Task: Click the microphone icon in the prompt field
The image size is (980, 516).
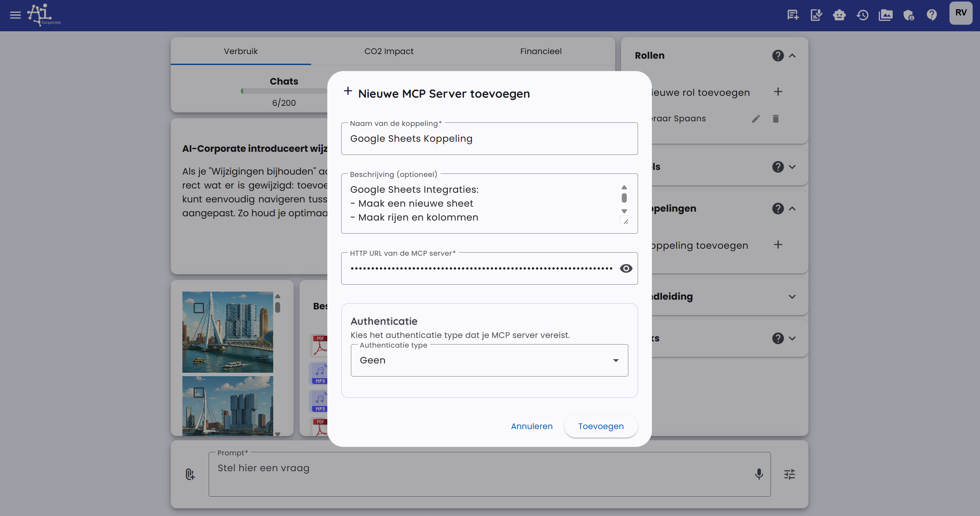Action: coord(759,474)
